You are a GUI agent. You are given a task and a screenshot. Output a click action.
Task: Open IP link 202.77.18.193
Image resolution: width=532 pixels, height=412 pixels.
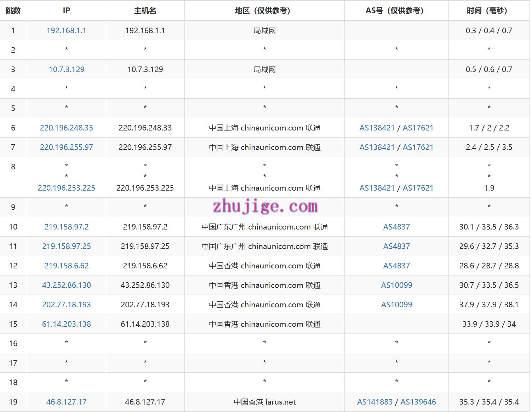(66, 305)
